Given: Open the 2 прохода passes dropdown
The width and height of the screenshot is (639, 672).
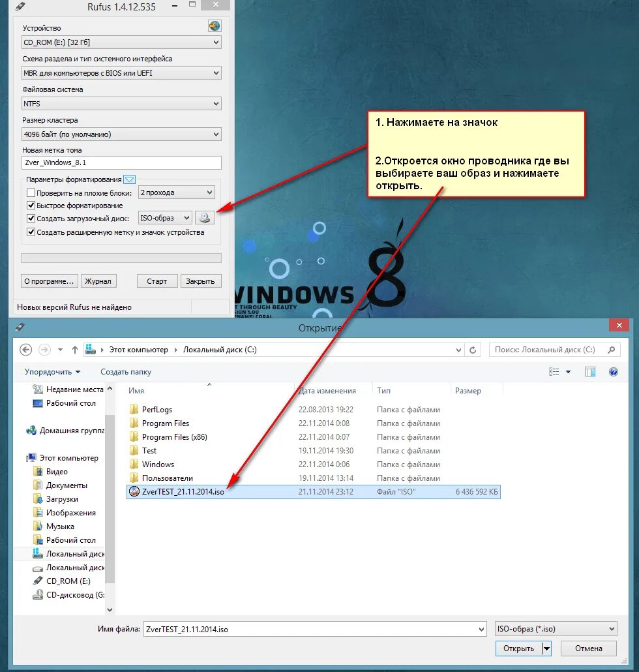Looking at the screenshot, I should 177,192.
